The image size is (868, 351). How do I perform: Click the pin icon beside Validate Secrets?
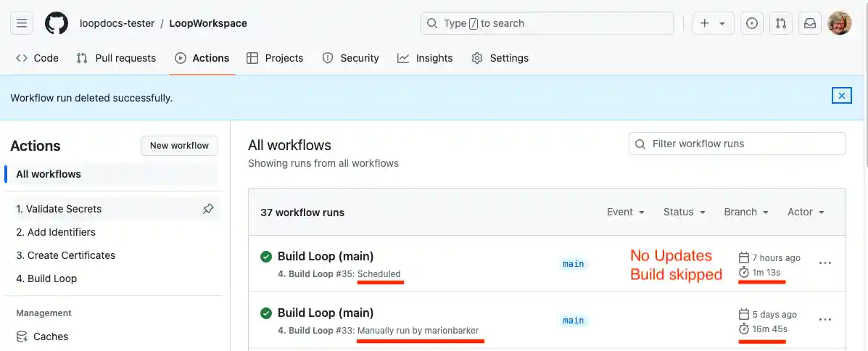pos(208,209)
